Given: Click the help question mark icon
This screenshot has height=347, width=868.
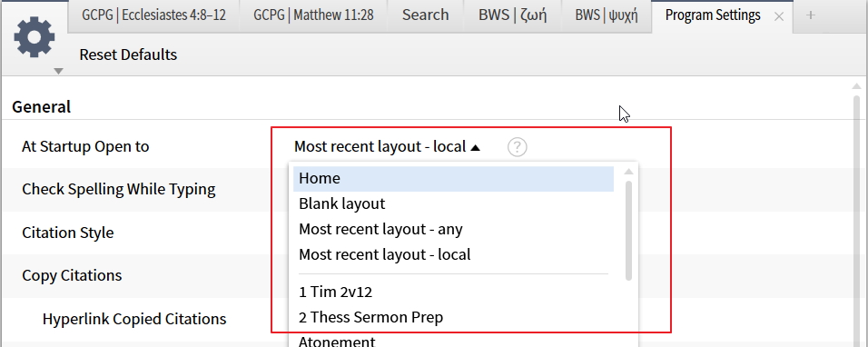Looking at the screenshot, I should click(x=517, y=147).
